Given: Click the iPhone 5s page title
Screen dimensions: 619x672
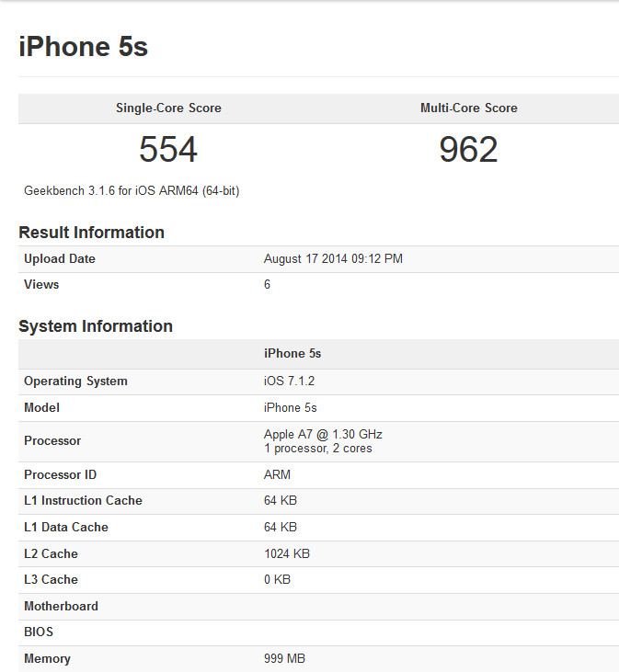Looking at the screenshot, I should click(83, 46).
